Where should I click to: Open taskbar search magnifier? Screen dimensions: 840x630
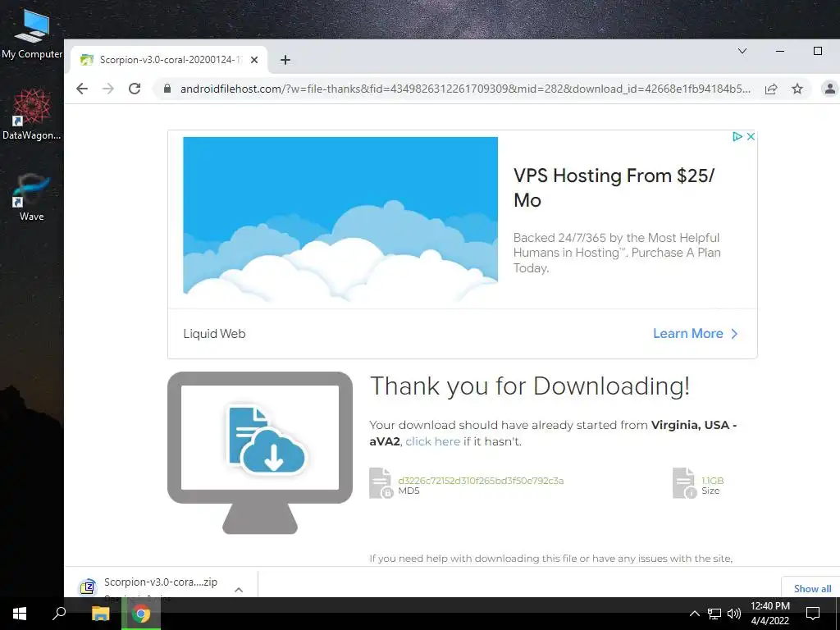click(x=59, y=614)
